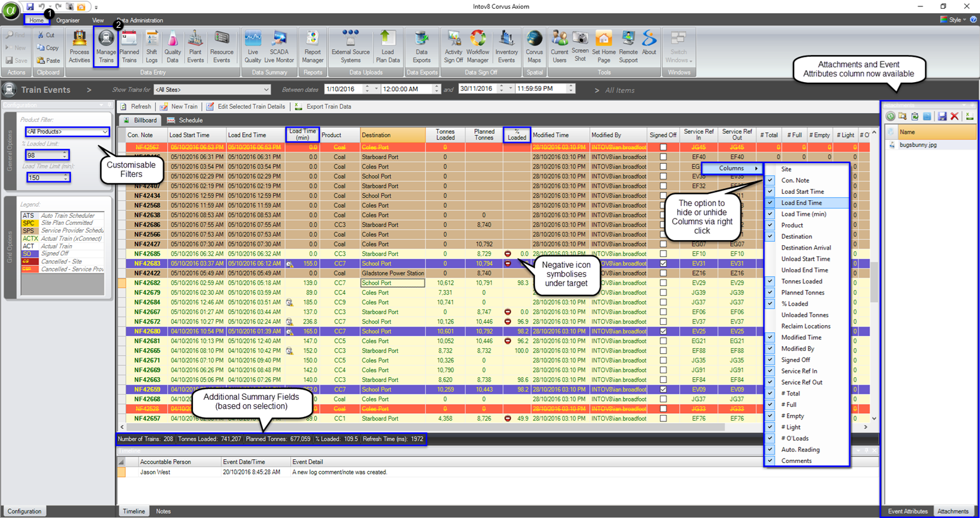
Task: Select the bugsbunny.jpg attachment
Action: pos(918,145)
